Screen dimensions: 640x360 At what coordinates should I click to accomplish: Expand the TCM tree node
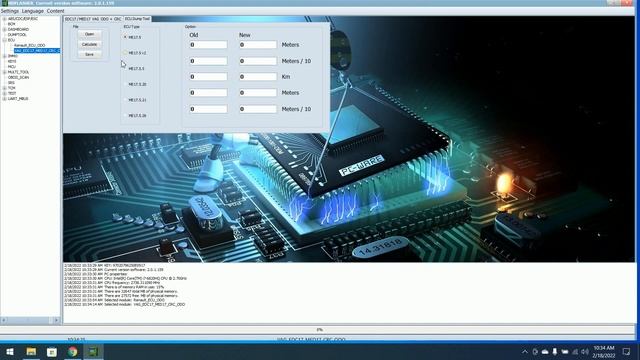(x=4, y=88)
